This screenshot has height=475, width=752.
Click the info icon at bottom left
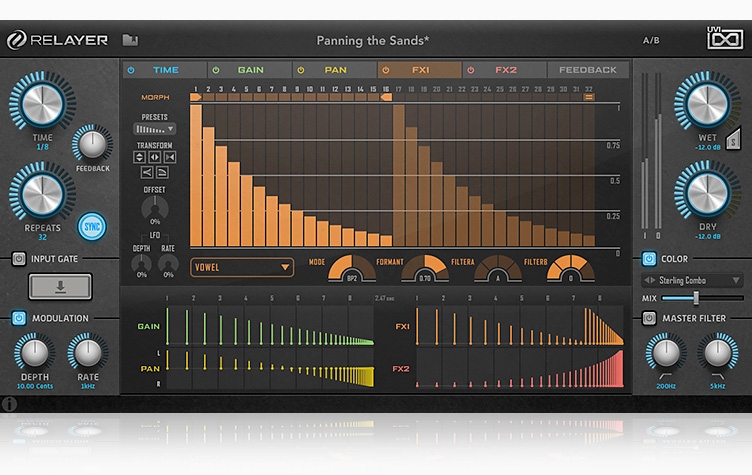point(10,405)
